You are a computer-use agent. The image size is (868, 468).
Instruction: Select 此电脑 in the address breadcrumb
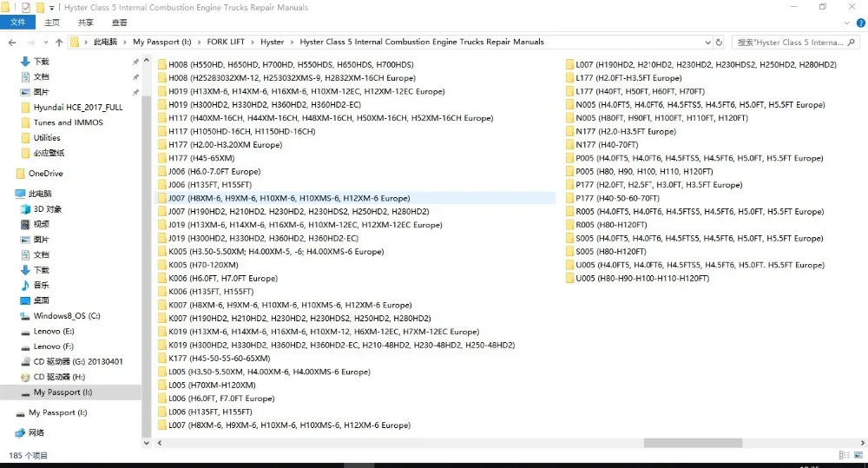[x=105, y=42]
